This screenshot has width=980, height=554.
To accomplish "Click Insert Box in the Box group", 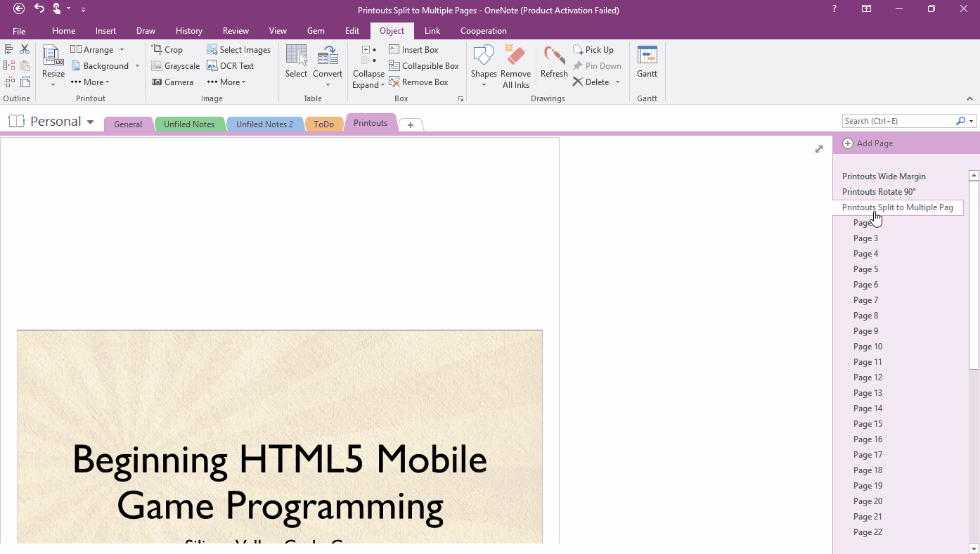I will pyautogui.click(x=413, y=50).
